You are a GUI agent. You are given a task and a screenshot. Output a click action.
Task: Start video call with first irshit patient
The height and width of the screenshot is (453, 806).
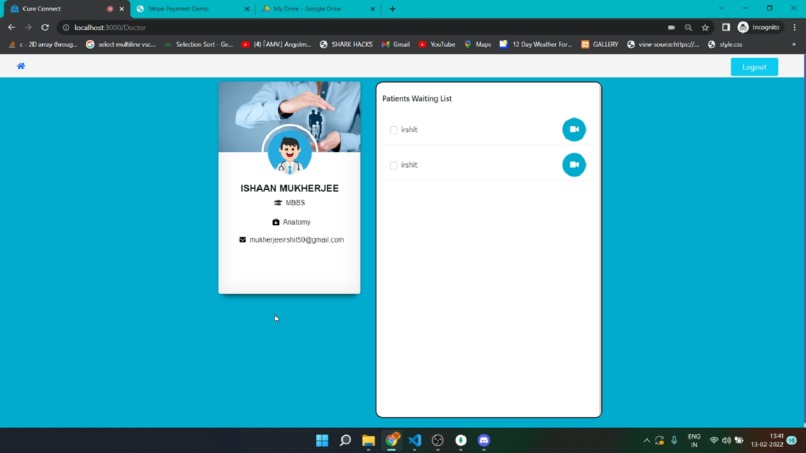click(x=574, y=130)
